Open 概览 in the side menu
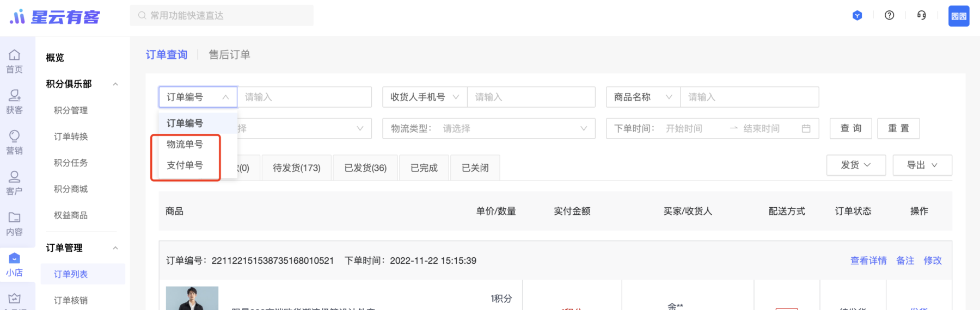This screenshot has width=980, height=310. coord(55,58)
